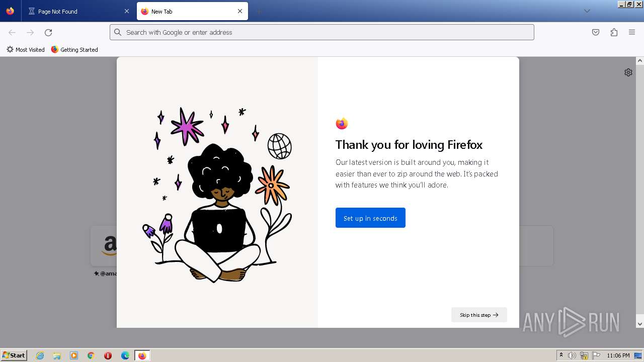Show hidden system tray icons
The image size is (644, 362).
561,355
